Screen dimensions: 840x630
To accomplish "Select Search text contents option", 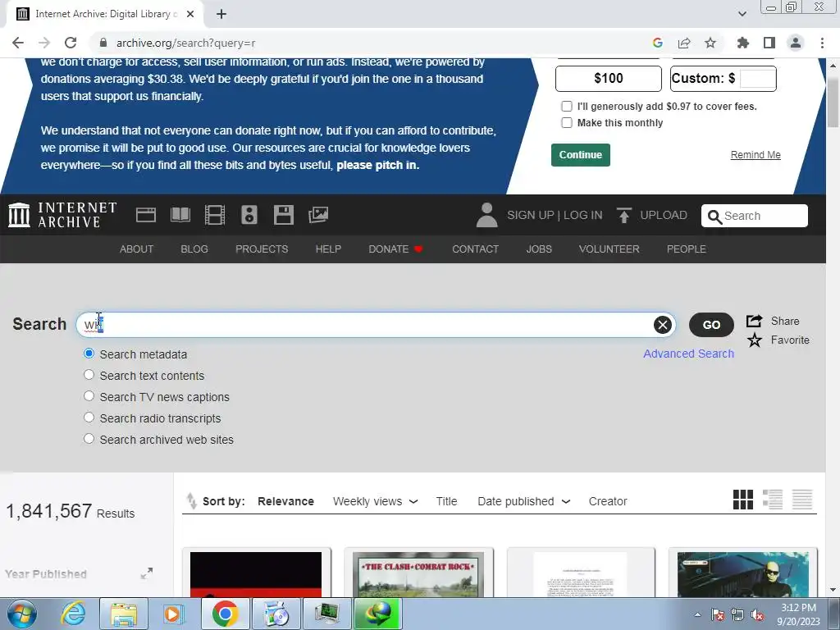I will click(89, 374).
